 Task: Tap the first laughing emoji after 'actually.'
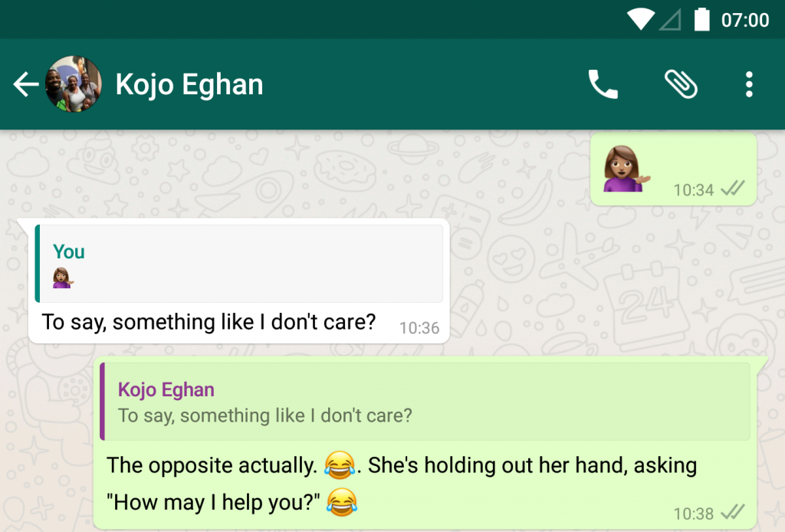point(340,465)
